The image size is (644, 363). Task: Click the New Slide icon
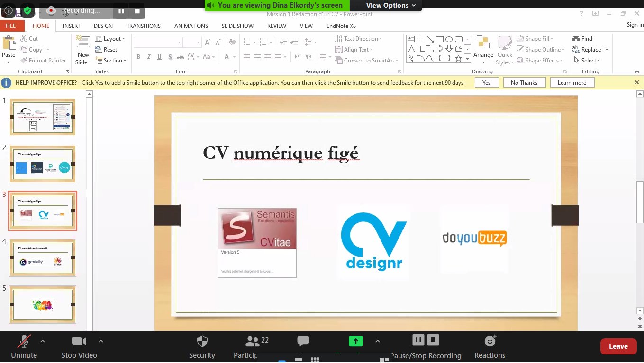coord(83,43)
